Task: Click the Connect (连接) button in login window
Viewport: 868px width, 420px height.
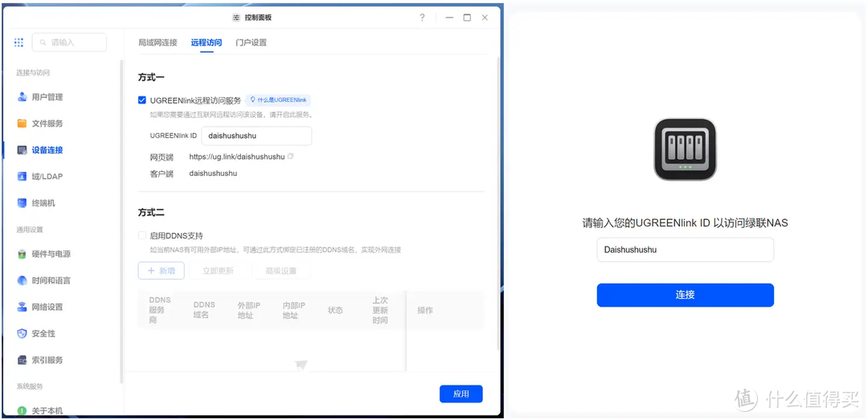Action: pyautogui.click(x=686, y=295)
